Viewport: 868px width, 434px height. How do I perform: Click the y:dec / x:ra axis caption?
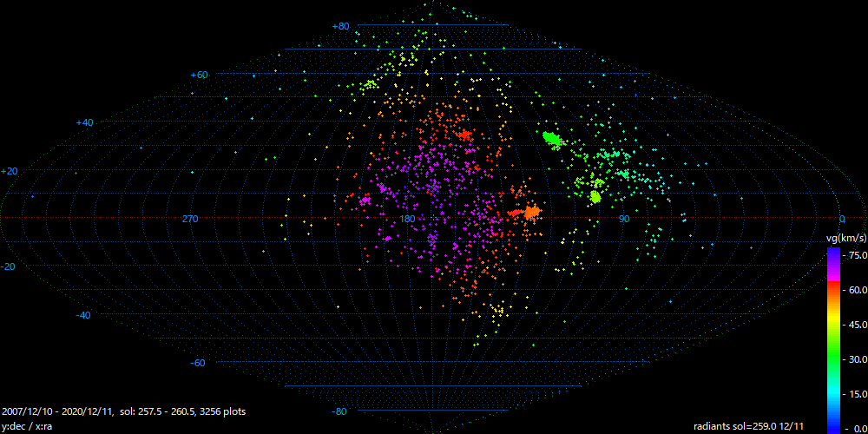(29, 426)
